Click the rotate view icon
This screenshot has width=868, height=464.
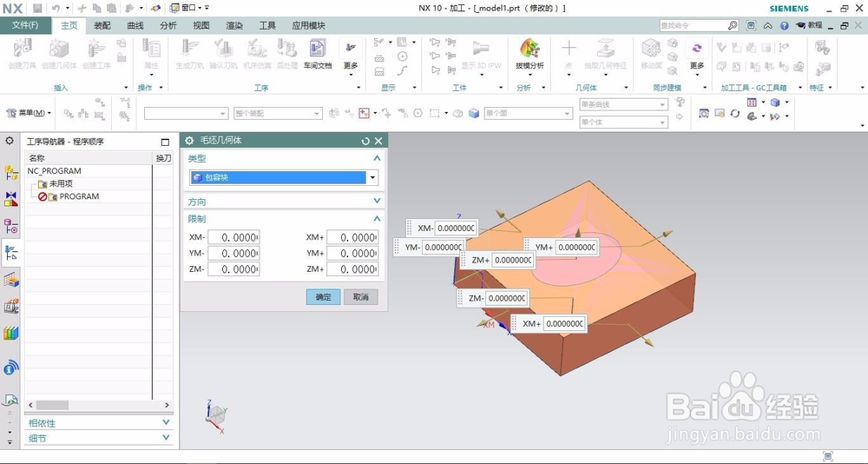[734, 113]
